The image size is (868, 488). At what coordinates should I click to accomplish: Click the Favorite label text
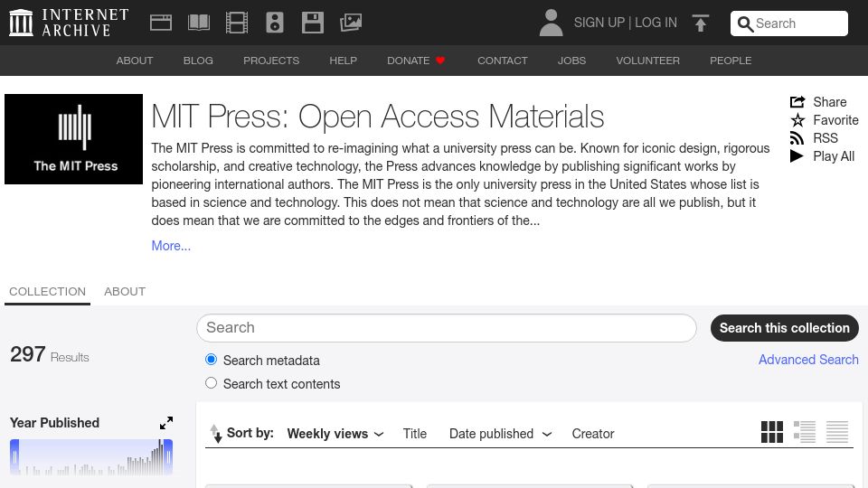835,120
